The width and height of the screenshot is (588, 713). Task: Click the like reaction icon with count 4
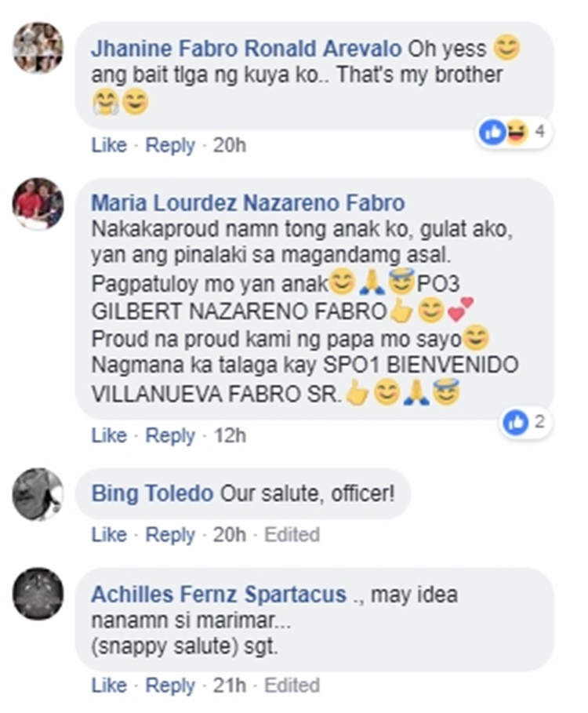pyautogui.click(x=493, y=133)
